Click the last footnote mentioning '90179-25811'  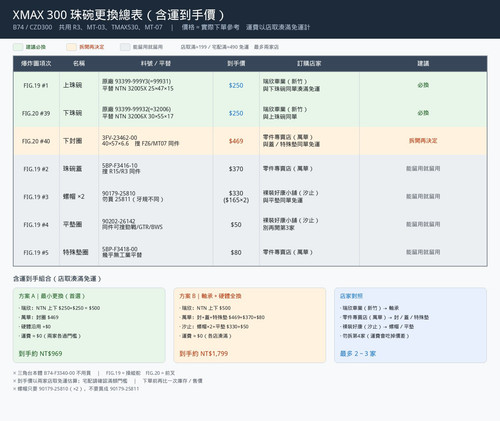click(x=76, y=389)
